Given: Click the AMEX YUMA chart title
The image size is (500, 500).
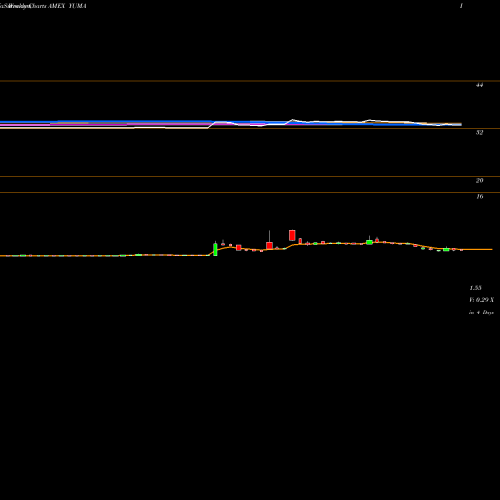Looking at the screenshot, I should click(68, 6).
